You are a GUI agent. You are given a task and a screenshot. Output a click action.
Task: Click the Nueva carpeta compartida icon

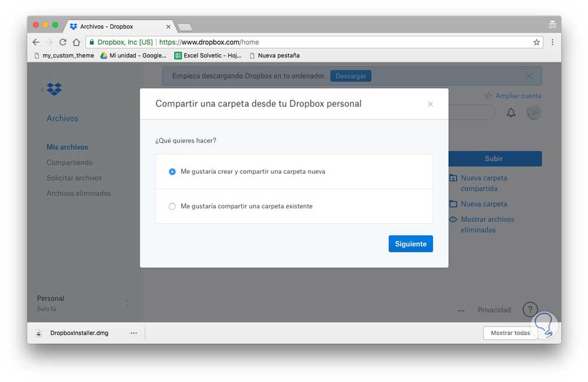(453, 178)
